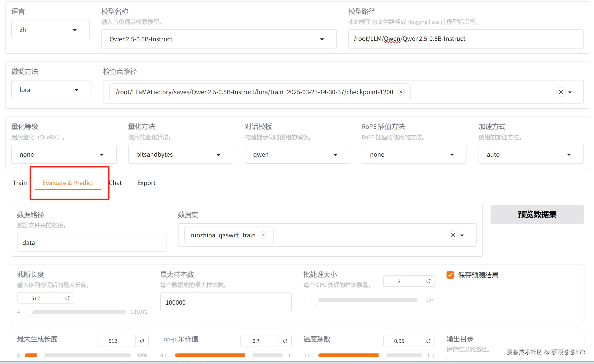Image resolution: width=594 pixels, height=364 pixels.
Task: Open the 对话模板 qwen dropdown
Action: pos(297,154)
